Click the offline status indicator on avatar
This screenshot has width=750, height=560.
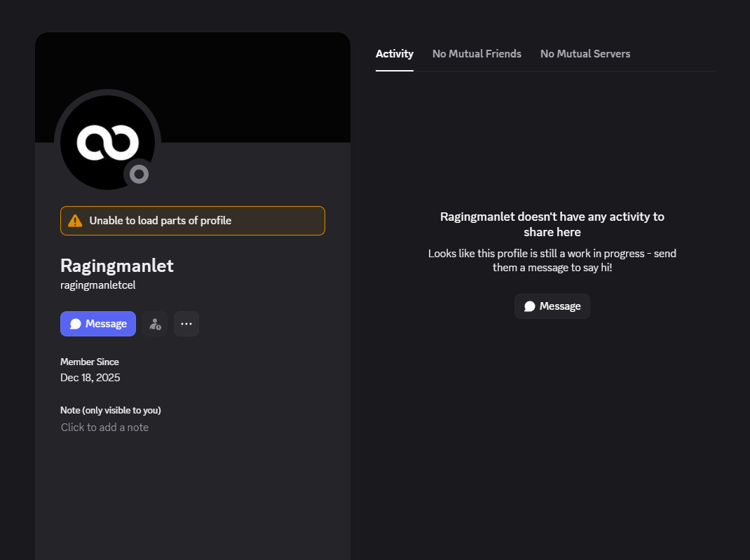point(139,174)
